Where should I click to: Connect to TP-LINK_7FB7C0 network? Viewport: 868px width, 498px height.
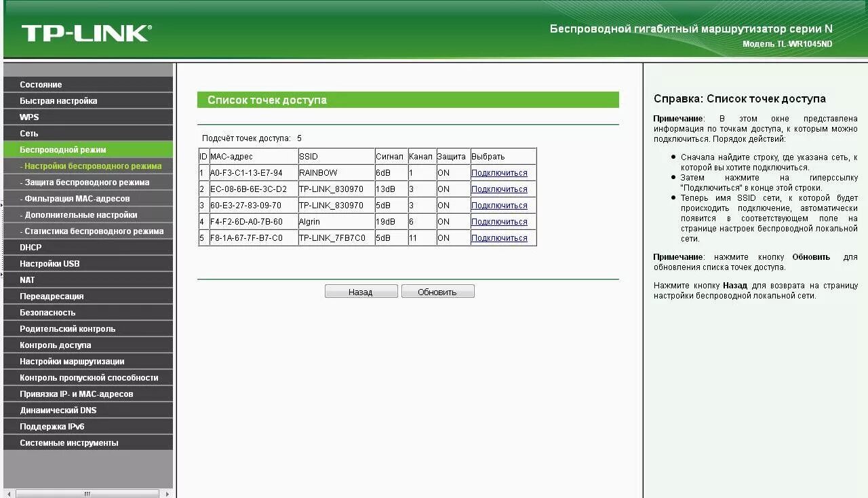pos(499,238)
